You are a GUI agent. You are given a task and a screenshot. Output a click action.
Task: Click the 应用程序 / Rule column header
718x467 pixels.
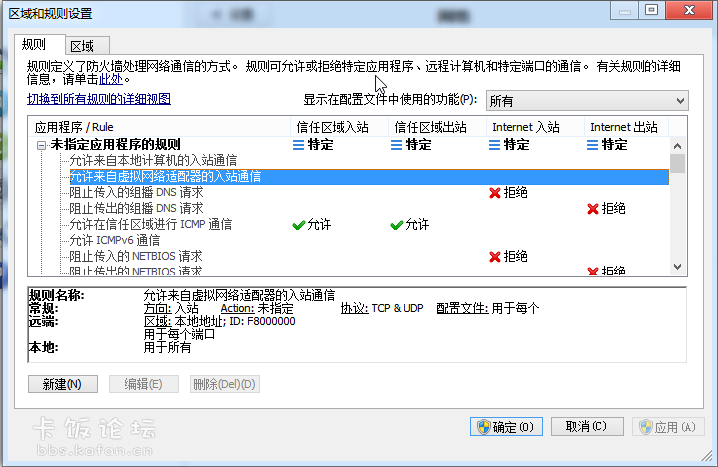click(159, 127)
